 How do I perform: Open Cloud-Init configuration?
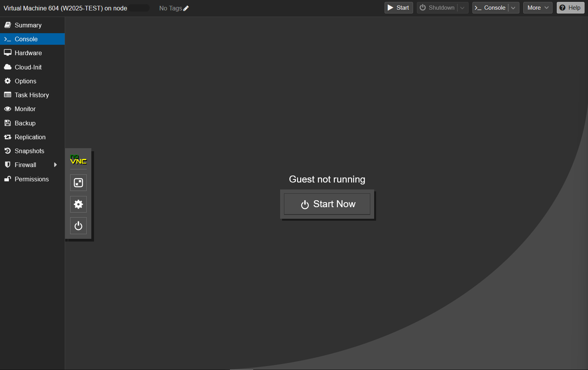coord(28,67)
